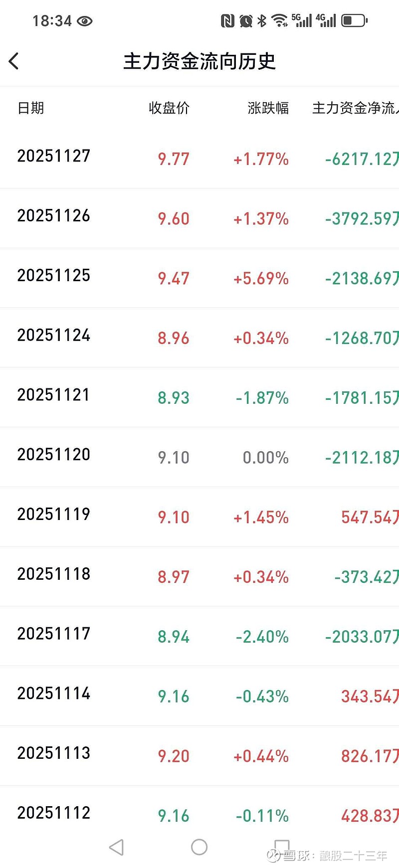Tap the 547.54万 net inflow value
Viewport: 399px width, 868px height.
click(370, 517)
